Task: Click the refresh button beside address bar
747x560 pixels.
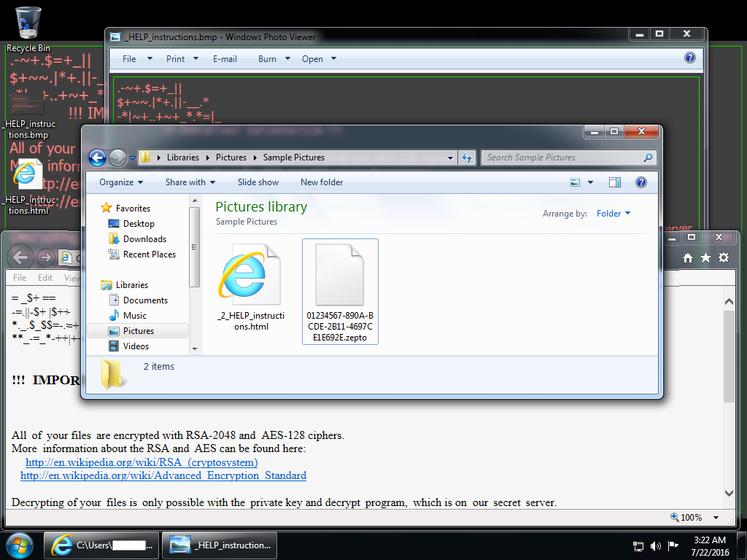Action: tap(467, 157)
